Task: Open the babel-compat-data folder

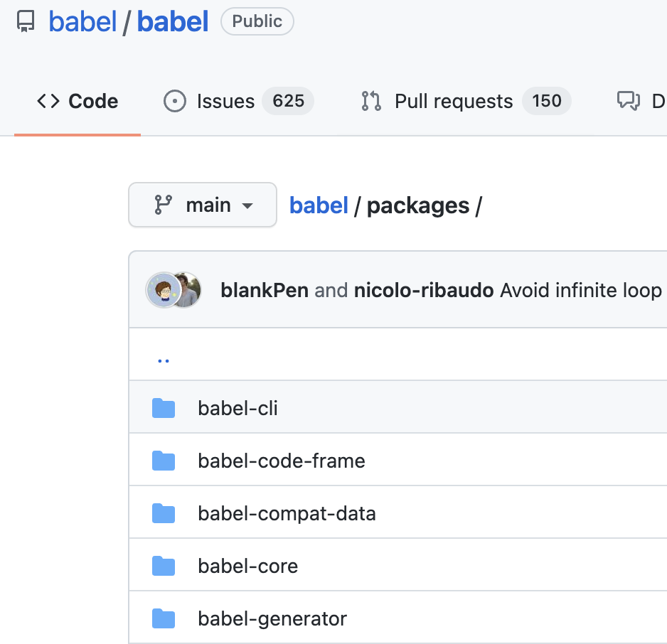Action: (287, 513)
